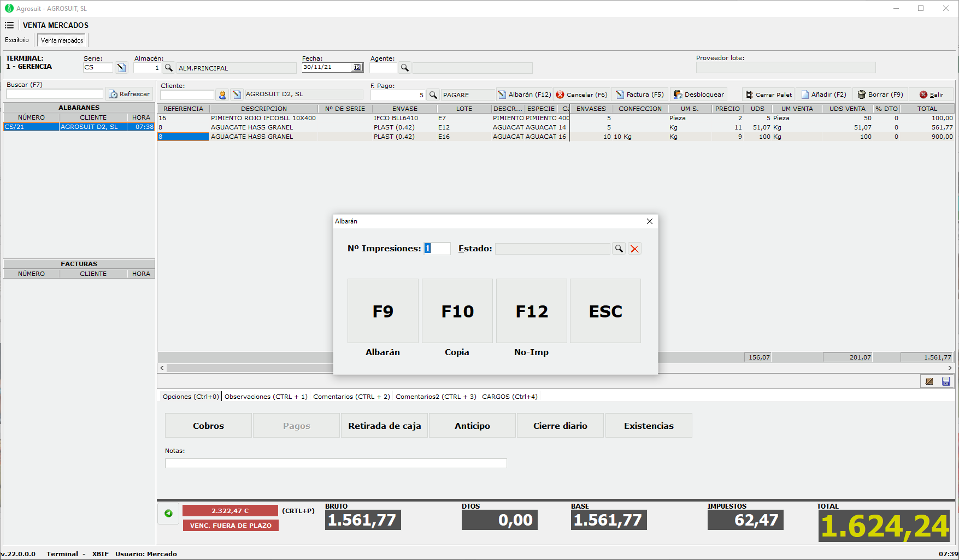Click the Cancelar (F6) toolbar button
The height and width of the screenshot is (560, 959).
point(582,95)
